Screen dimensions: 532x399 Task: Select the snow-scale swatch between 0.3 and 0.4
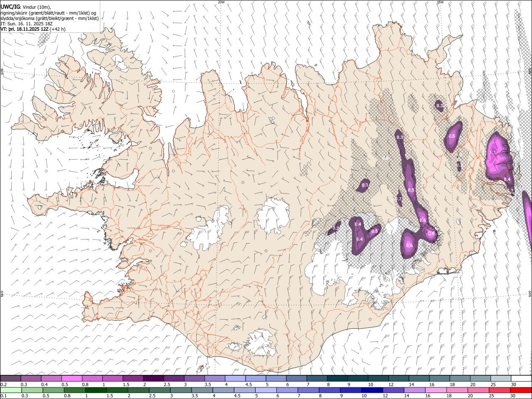coord(31,378)
